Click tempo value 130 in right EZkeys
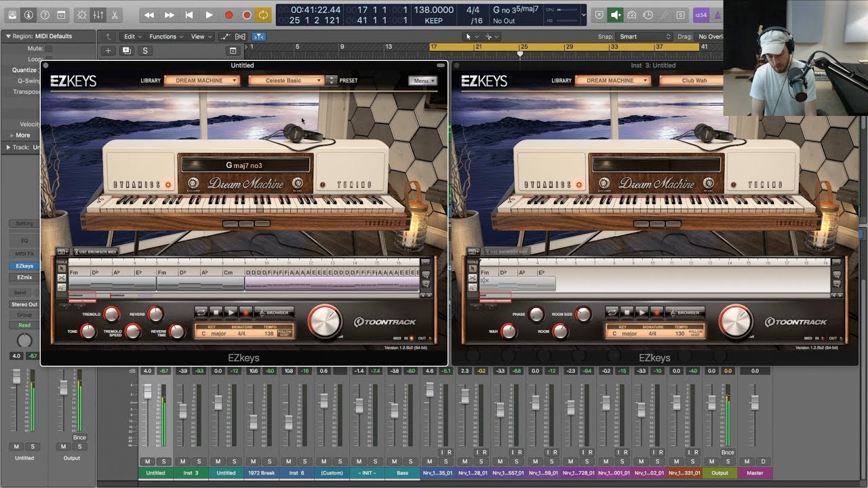868x488 pixels. coord(680,333)
